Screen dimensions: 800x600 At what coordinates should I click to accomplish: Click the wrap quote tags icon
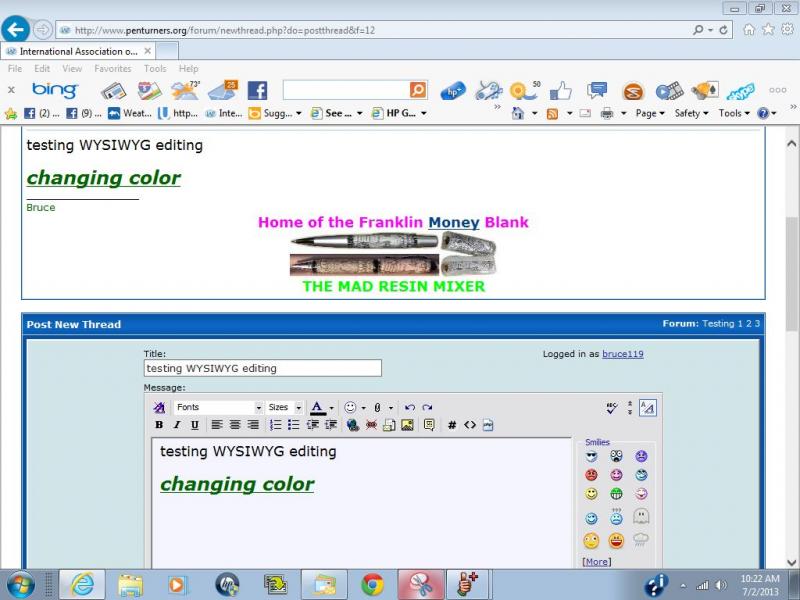point(429,425)
